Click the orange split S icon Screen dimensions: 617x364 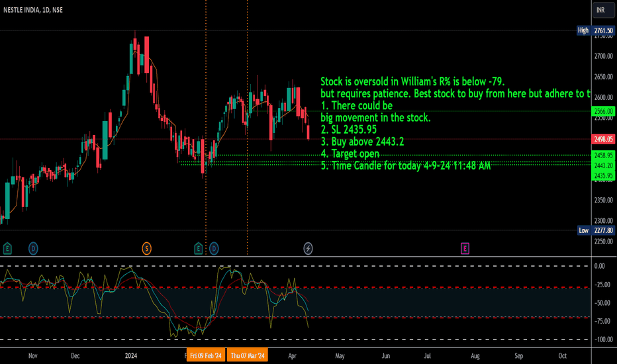click(x=146, y=248)
